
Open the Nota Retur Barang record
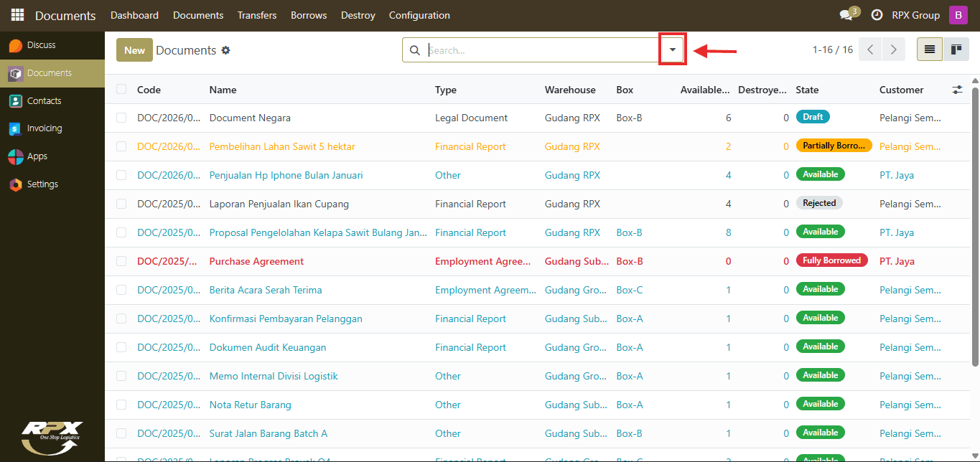(x=251, y=405)
